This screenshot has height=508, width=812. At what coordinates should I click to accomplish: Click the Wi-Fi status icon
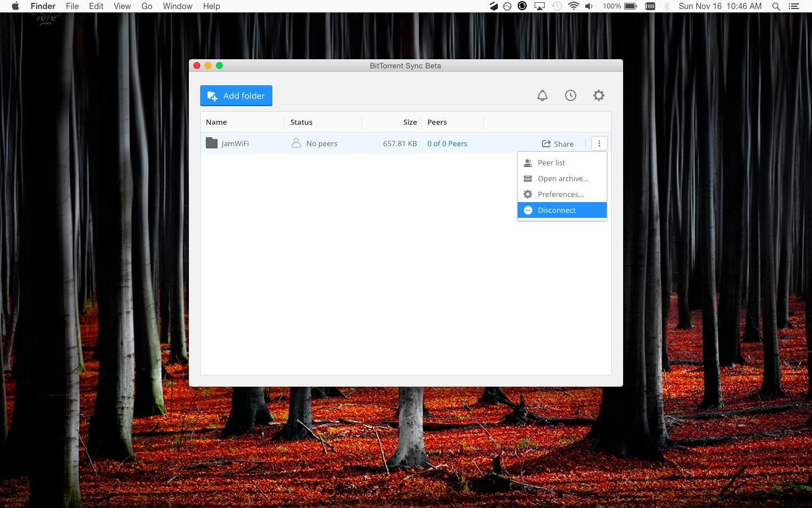tap(573, 6)
